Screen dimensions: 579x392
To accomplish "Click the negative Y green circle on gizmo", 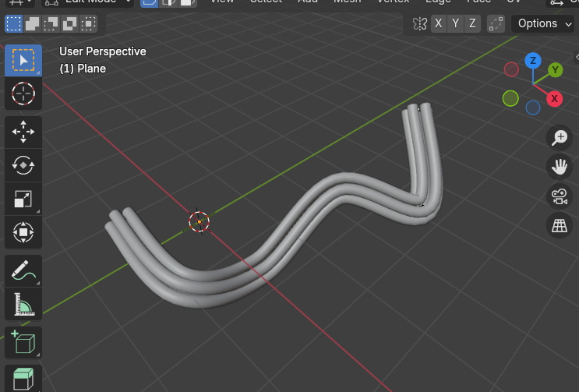I will tap(510, 98).
